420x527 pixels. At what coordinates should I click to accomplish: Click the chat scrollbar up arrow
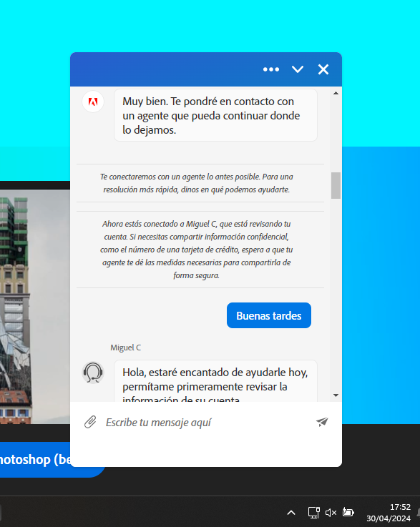pos(336,93)
